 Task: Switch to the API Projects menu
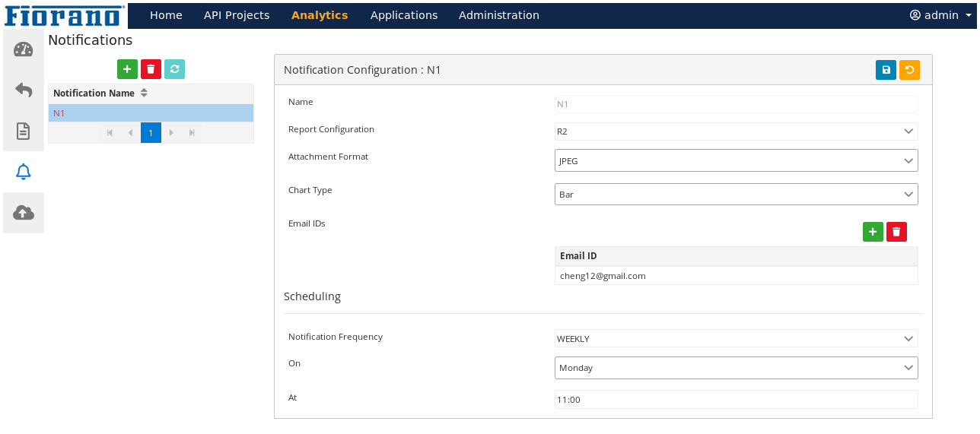click(237, 15)
